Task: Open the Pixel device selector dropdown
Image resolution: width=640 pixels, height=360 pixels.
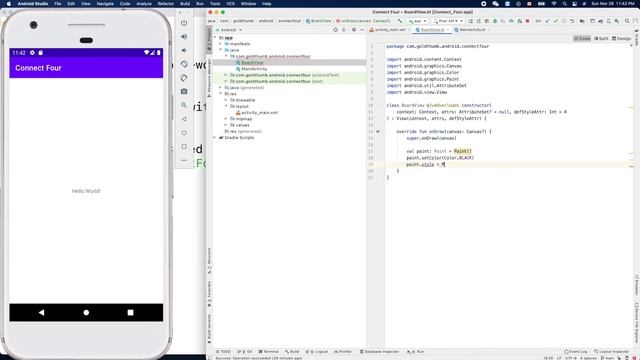Action: tap(448, 21)
